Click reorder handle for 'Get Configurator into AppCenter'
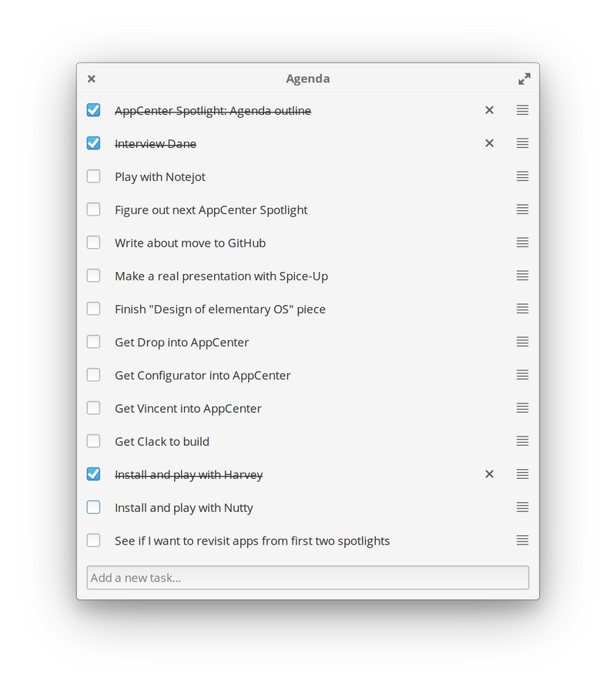This screenshot has width=616, height=690. tap(522, 374)
